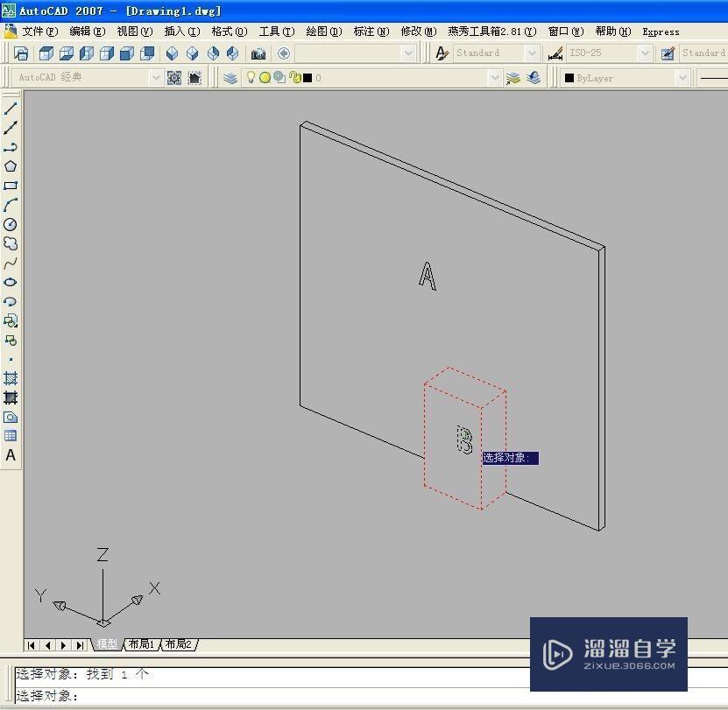This screenshot has height=710, width=728.
Task: Activate the Polygon drawing tool
Action: click(x=11, y=165)
